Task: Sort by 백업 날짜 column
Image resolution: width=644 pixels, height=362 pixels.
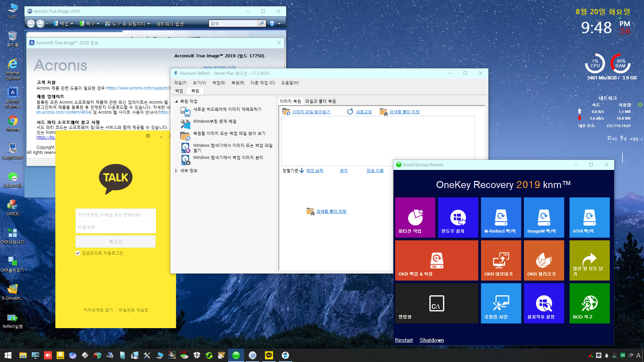Action: tap(315, 171)
